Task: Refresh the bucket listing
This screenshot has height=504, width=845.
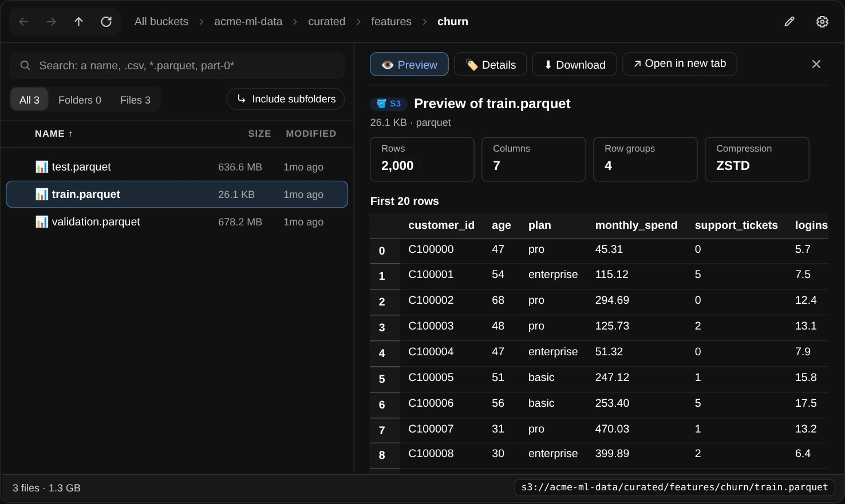Action: [106, 22]
